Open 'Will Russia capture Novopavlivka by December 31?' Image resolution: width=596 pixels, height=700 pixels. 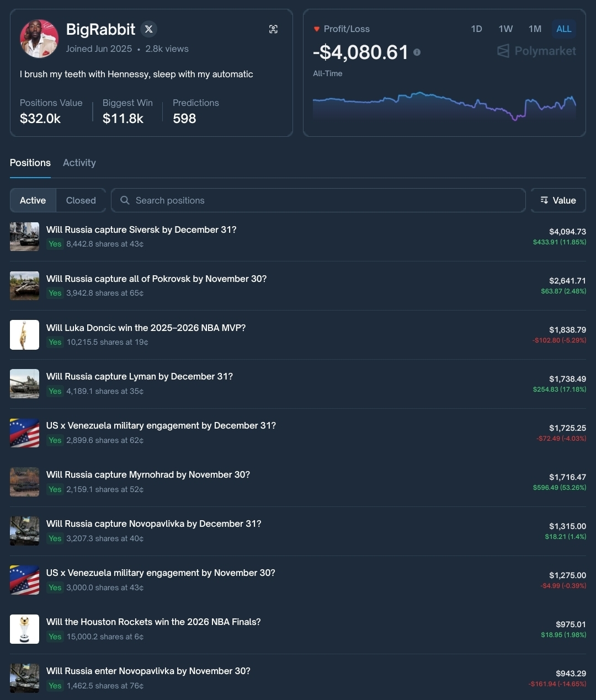[154, 523]
